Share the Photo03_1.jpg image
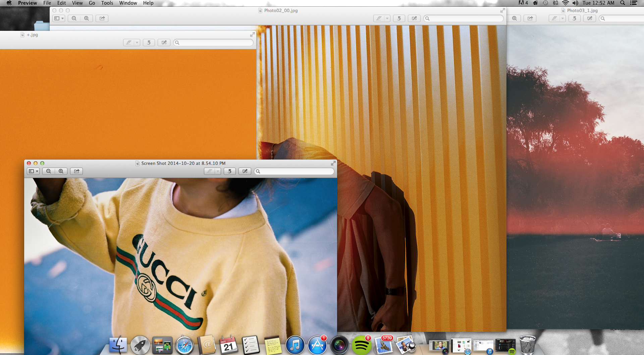This screenshot has width=644, height=355. 530,18
